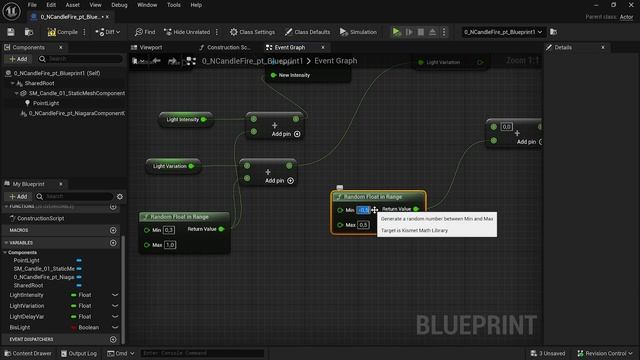This screenshot has width=640, height=360.
Task: Focus the Components search field
Action: [x=81, y=59]
